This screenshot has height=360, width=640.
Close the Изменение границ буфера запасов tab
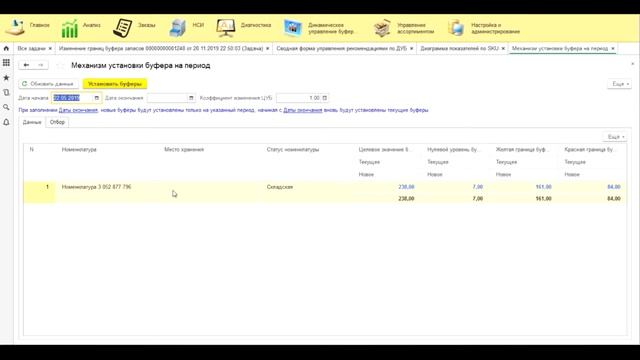pyautogui.click(x=267, y=49)
